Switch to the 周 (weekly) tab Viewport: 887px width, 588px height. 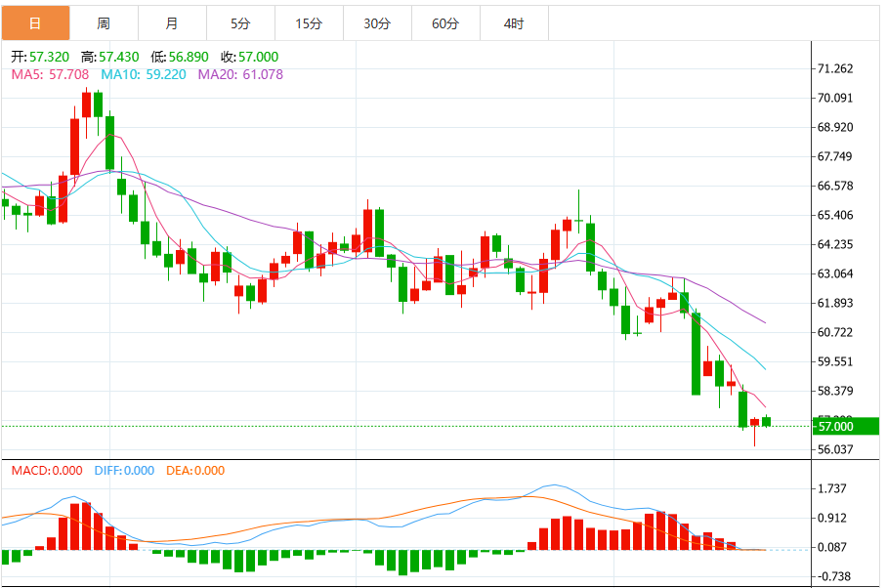104,23
